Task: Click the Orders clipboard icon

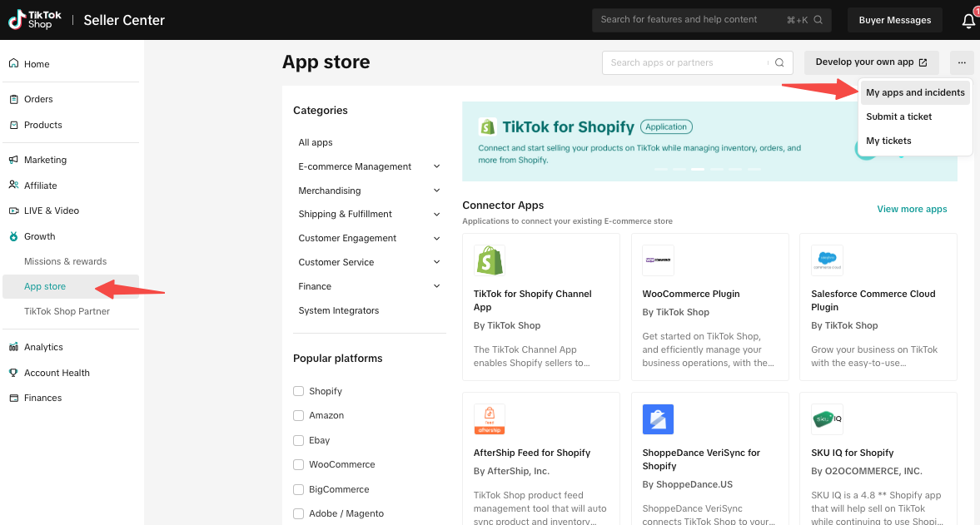Action: point(14,99)
